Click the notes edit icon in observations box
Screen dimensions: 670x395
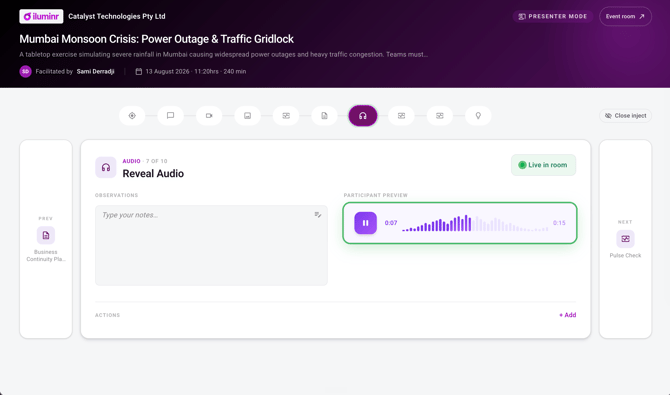coord(317,215)
